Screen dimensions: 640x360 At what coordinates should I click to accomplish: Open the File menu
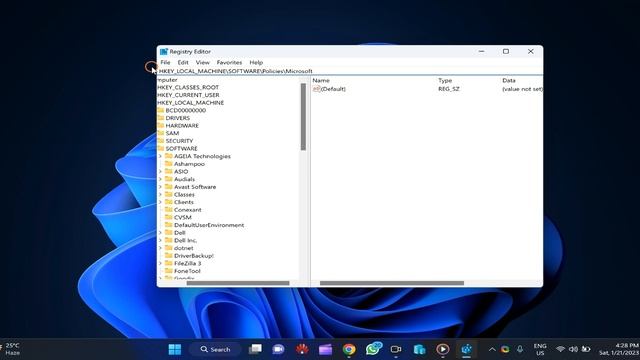coord(165,62)
